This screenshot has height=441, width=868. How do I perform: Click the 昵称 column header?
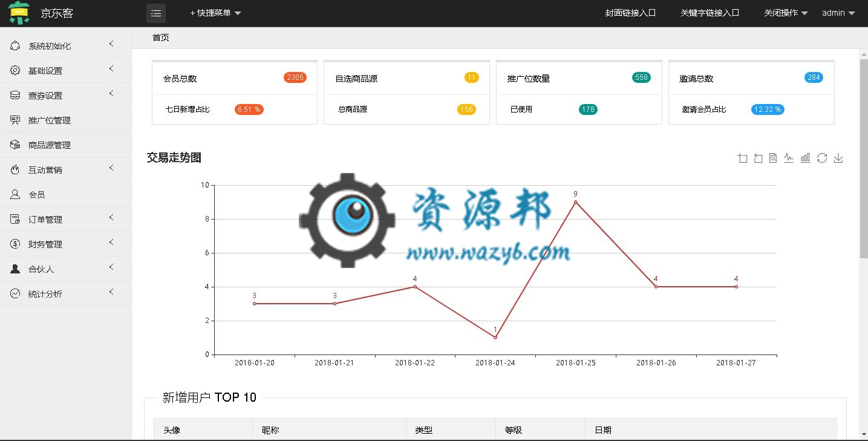[270, 430]
